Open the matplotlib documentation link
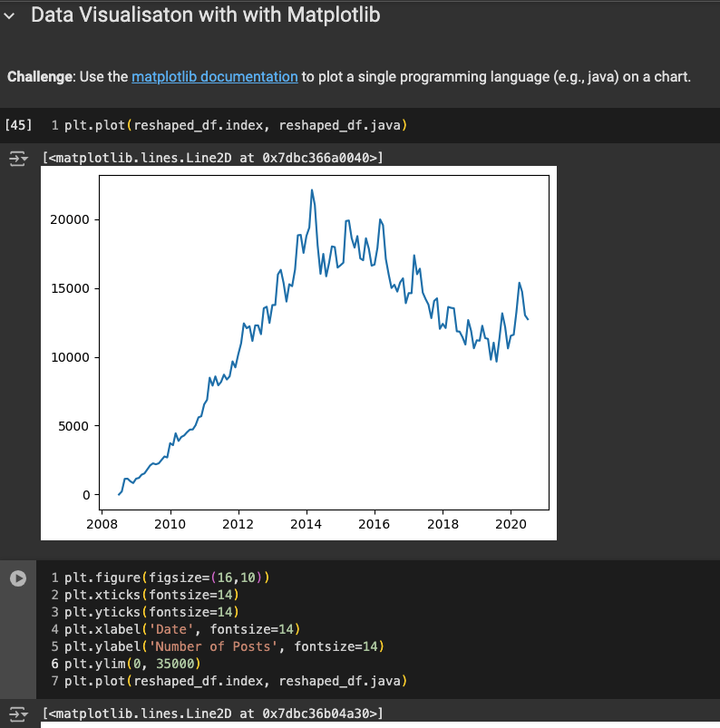 [215, 76]
